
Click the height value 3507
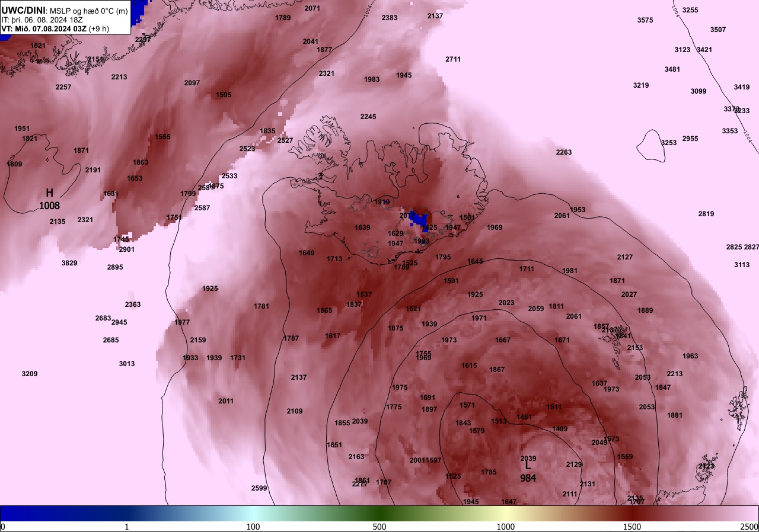pyautogui.click(x=718, y=30)
